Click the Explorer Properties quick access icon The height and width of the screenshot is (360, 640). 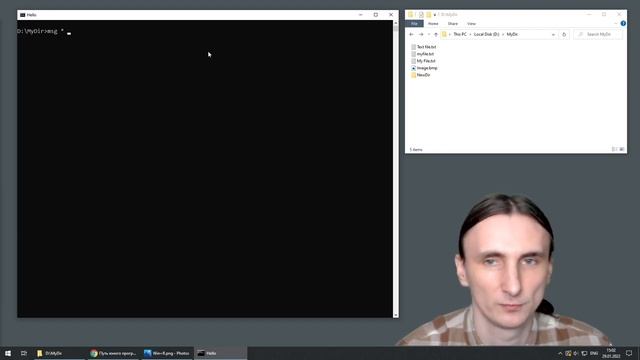point(421,15)
